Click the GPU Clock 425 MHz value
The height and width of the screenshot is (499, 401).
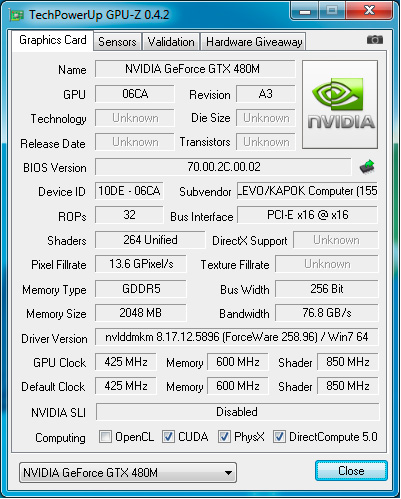click(x=126, y=362)
